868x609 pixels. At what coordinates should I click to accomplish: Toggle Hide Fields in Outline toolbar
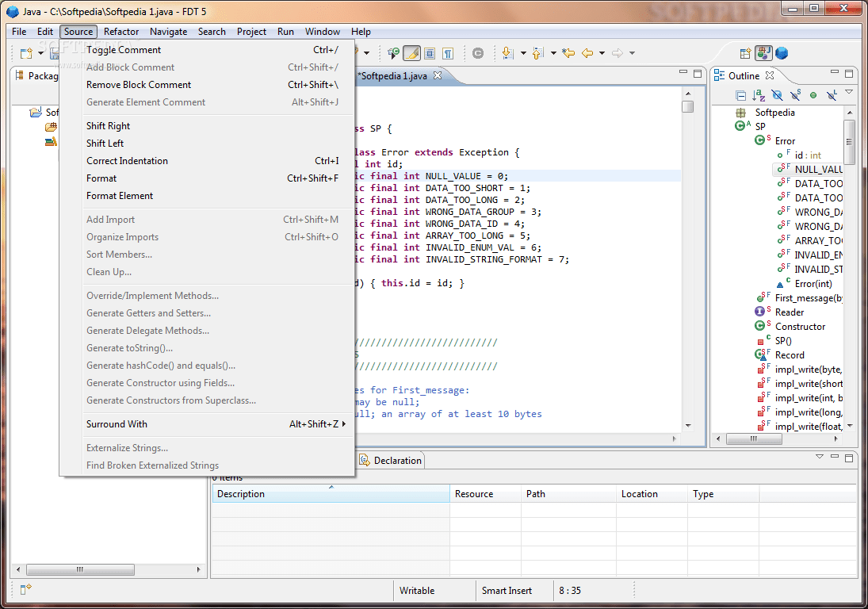point(777,95)
